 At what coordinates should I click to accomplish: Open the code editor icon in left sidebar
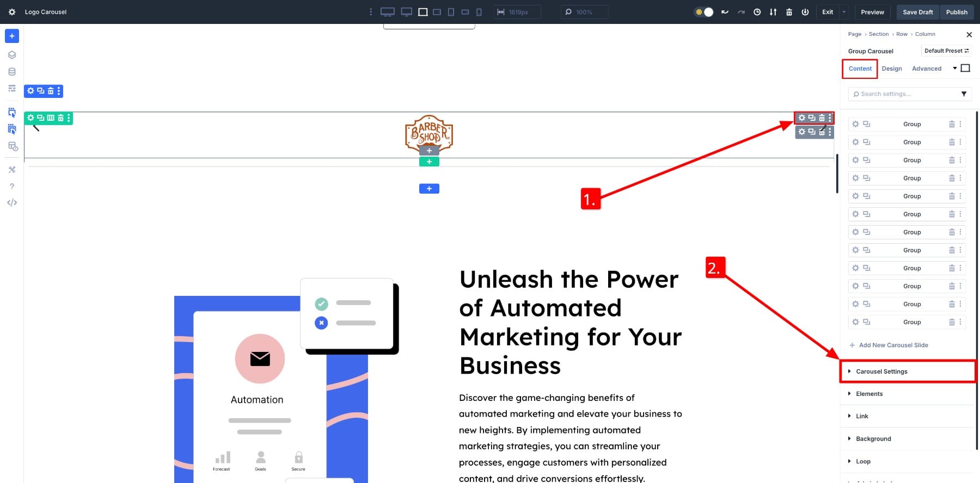[12, 203]
